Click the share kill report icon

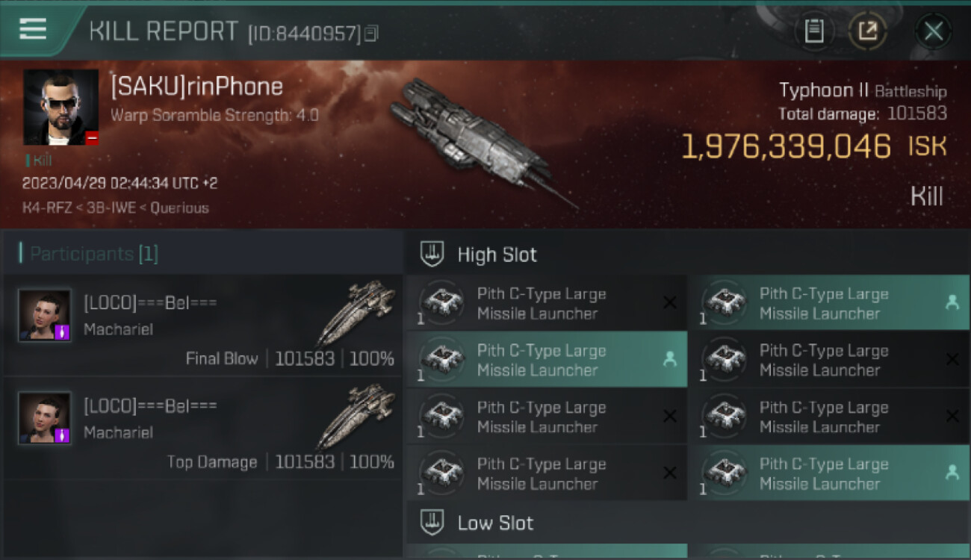point(867,31)
